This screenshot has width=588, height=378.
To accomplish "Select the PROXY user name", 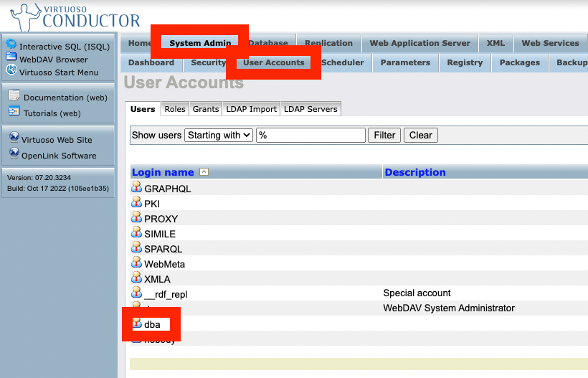I will pos(161,219).
